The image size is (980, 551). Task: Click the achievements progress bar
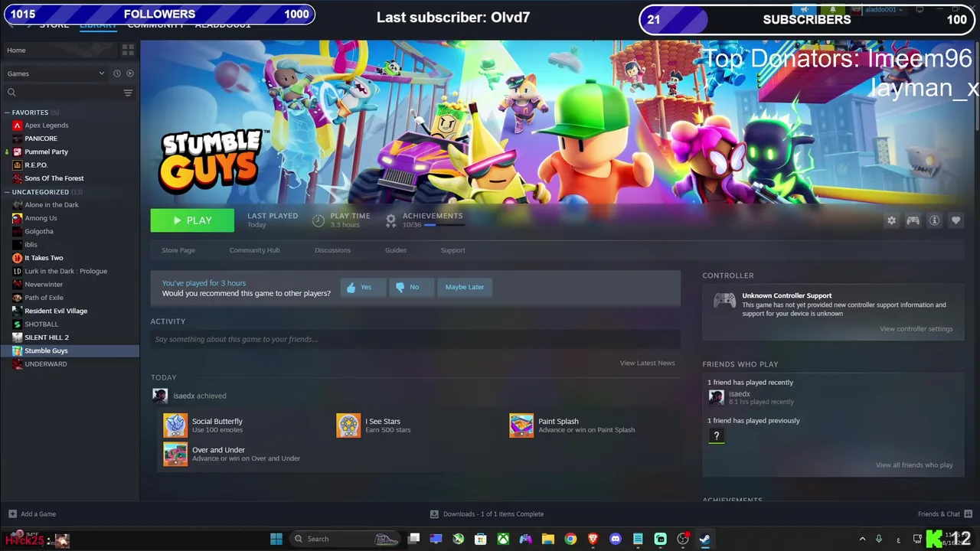444,225
